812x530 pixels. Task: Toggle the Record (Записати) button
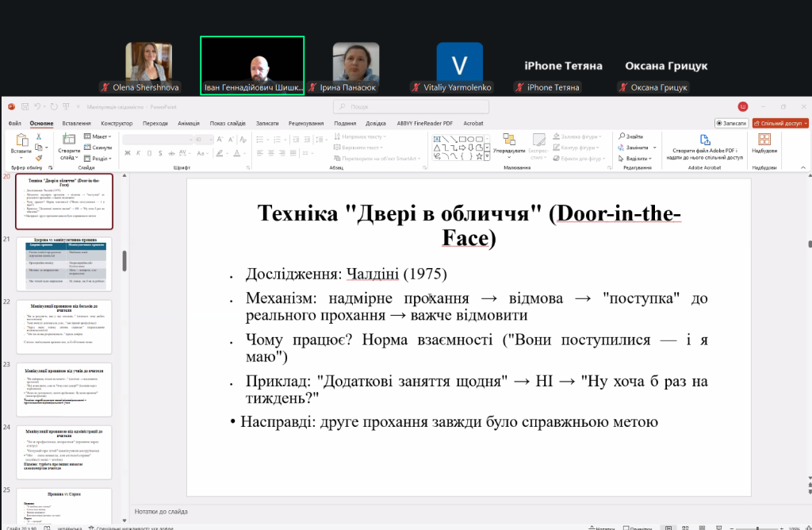click(731, 123)
